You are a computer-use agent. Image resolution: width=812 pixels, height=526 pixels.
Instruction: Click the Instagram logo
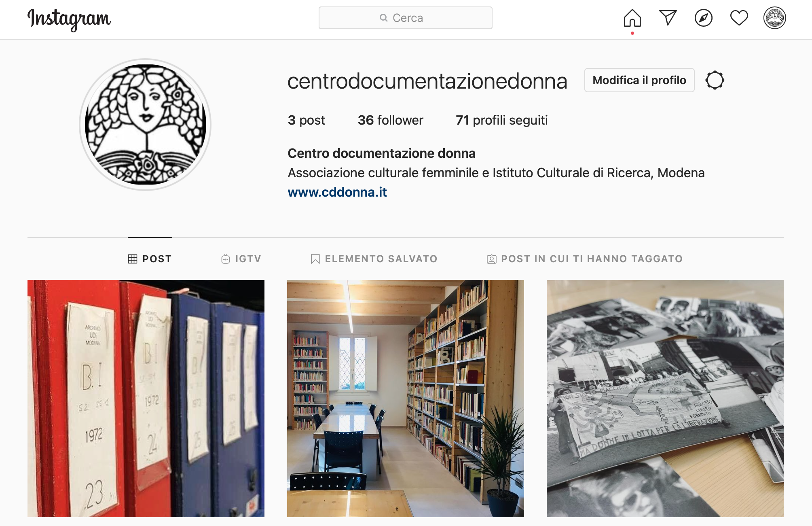click(69, 19)
